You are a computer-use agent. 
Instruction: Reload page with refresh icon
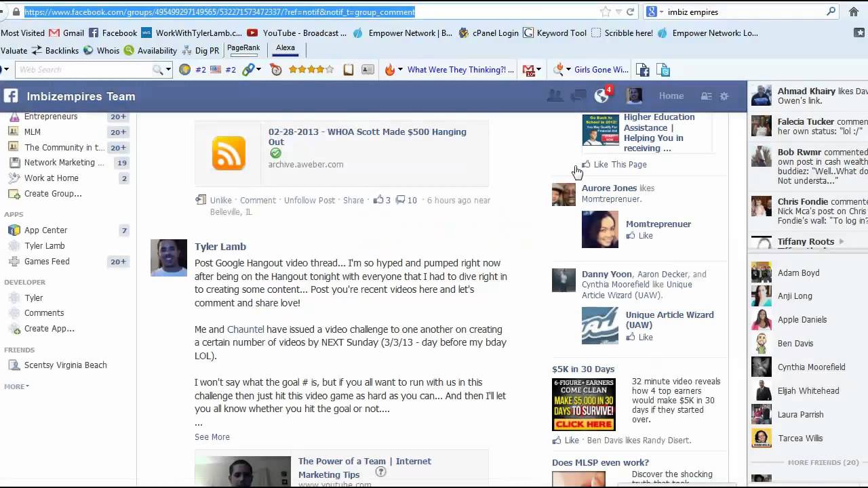[630, 12]
